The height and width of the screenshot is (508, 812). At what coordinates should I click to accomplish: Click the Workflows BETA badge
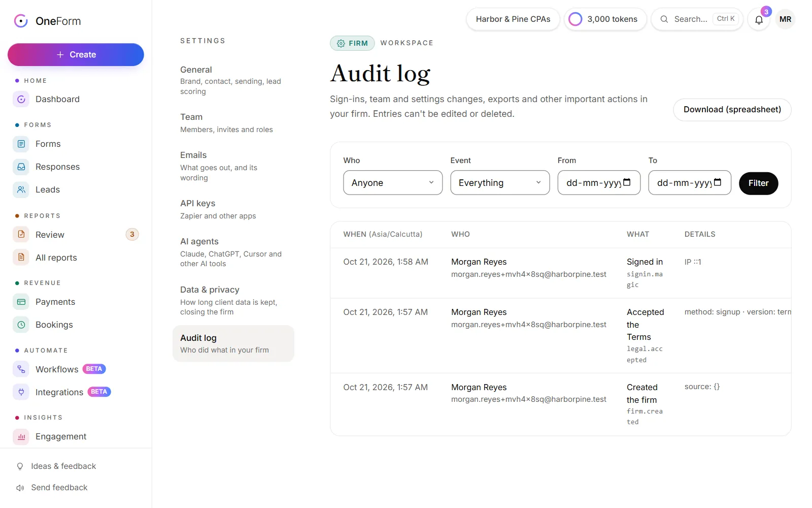pyautogui.click(x=94, y=369)
